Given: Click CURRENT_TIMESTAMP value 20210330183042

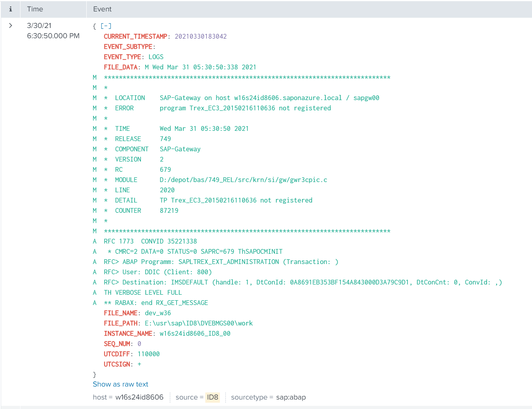Looking at the screenshot, I should coord(201,36).
